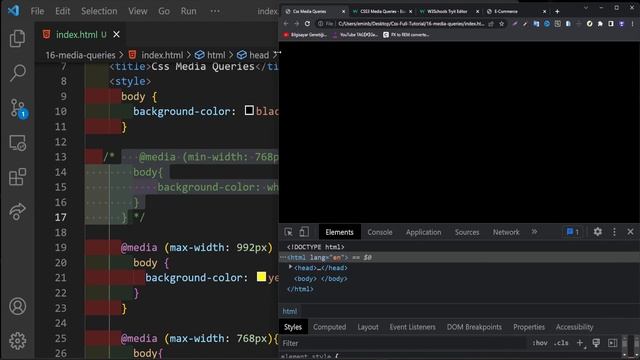Screen dimensions: 640x360
Task: Open the YouTube bookmark
Action: pyautogui.click(x=356, y=35)
